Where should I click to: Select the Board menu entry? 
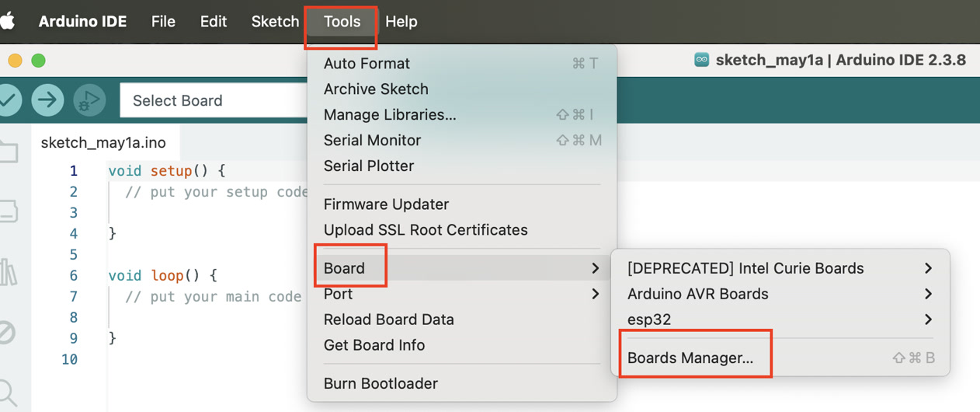pos(462,268)
